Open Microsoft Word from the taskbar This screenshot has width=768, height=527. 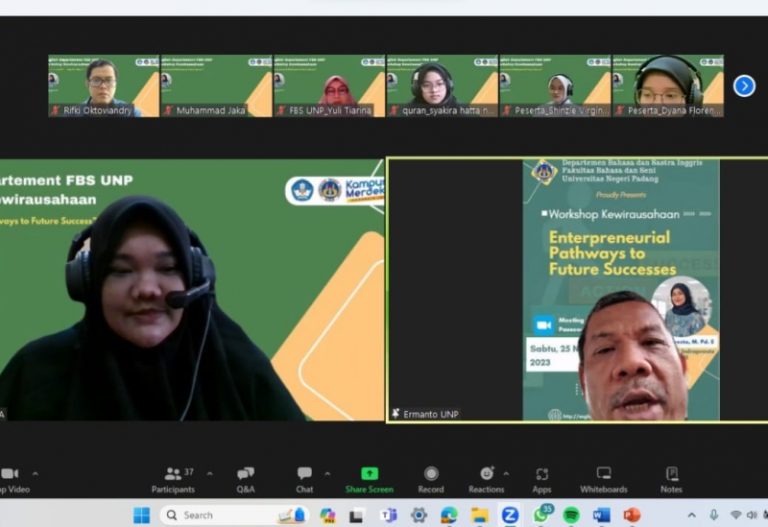601,515
